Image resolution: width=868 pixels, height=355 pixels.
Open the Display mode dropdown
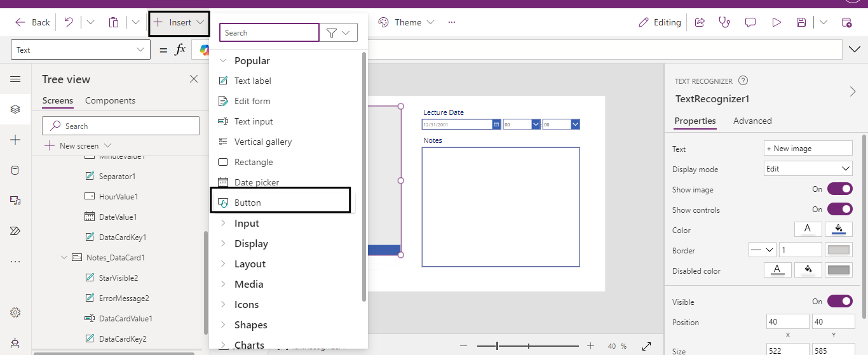click(808, 169)
